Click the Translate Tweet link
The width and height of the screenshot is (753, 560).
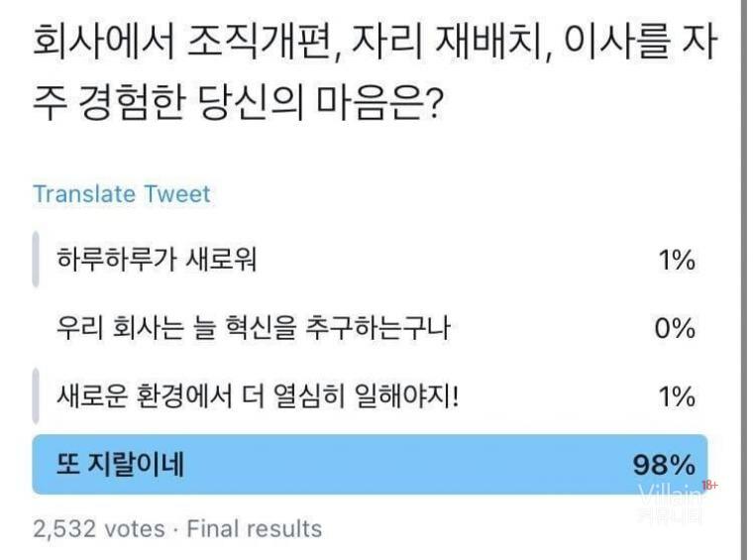coord(122,193)
